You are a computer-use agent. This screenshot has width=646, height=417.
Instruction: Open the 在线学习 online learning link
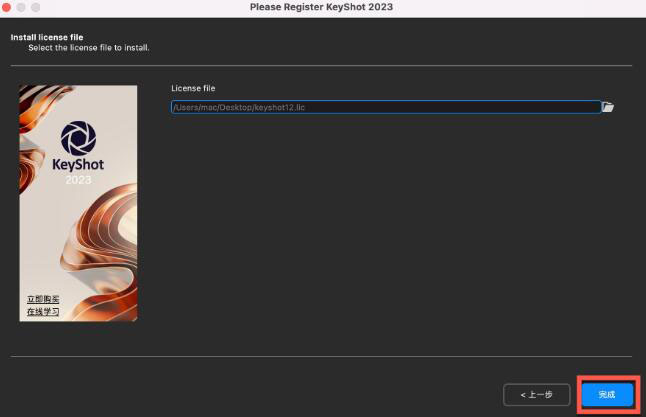pyautogui.click(x=43, y=312)
